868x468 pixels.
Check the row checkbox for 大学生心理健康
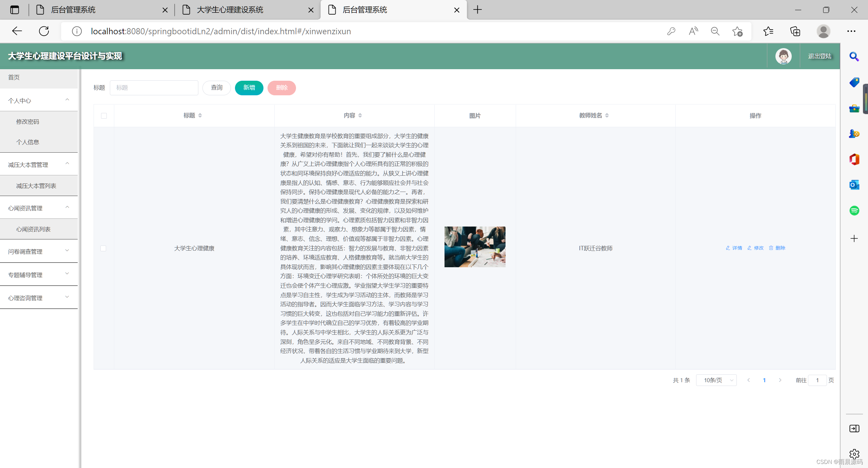[x=103, y=248]
